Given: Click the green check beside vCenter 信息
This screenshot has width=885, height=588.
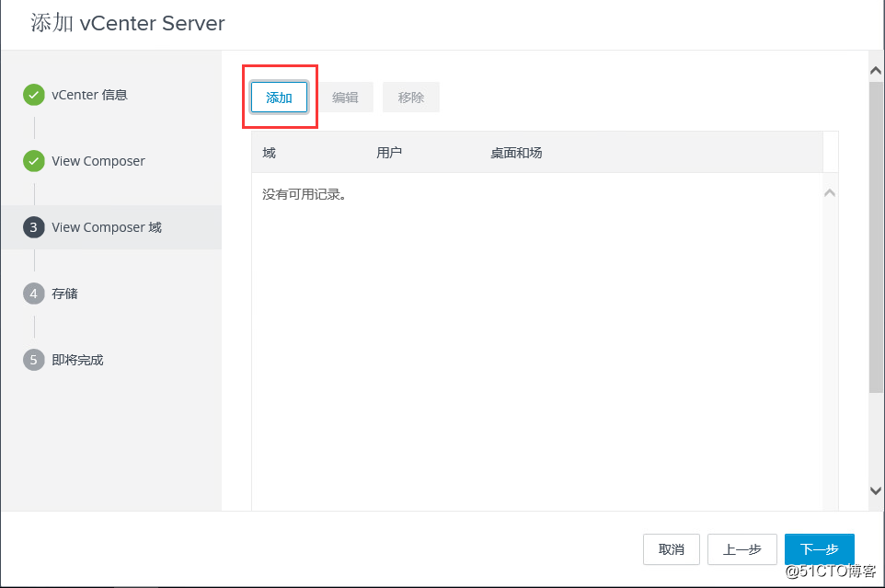Looking at the screenshot, I should click(x=34, y=95).
